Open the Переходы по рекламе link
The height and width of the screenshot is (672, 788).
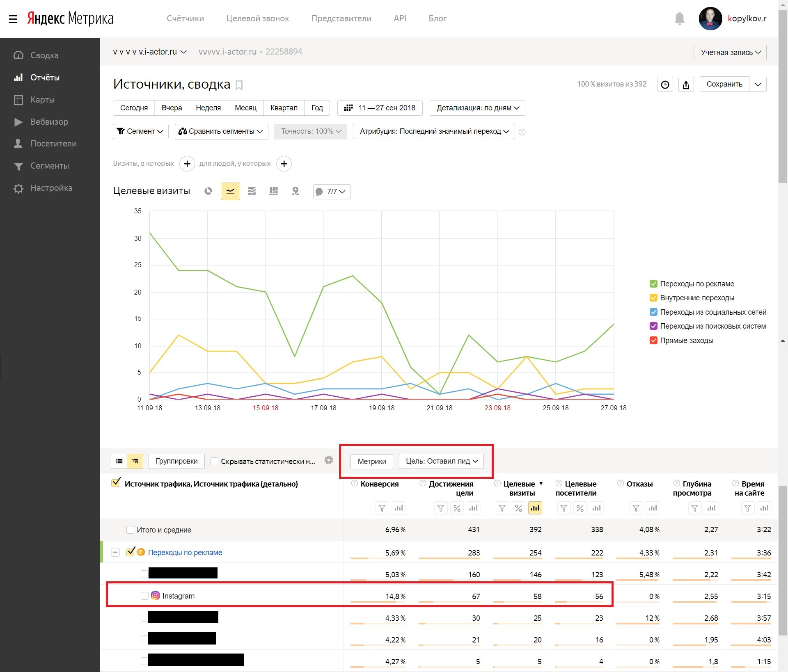point(185,552)
